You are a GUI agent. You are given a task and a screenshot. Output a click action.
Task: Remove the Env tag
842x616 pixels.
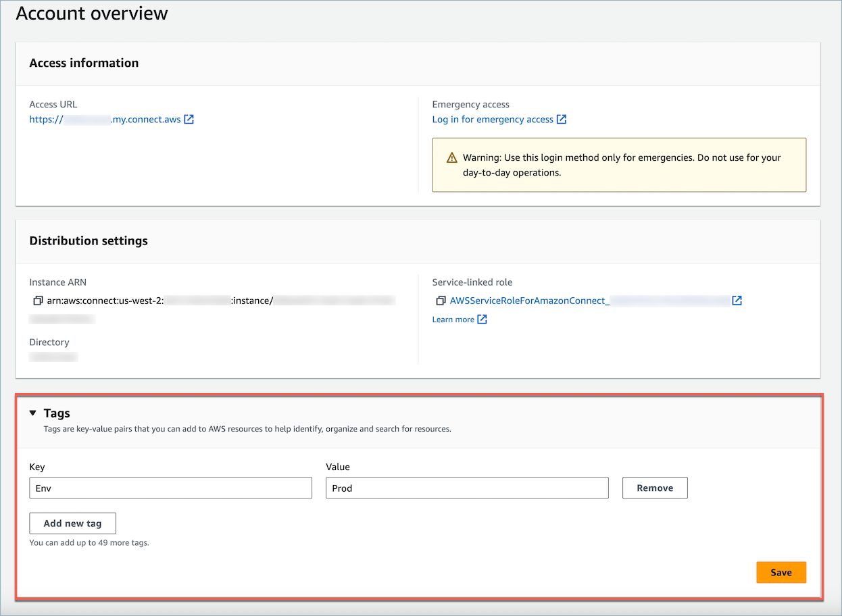pos(654,488)
